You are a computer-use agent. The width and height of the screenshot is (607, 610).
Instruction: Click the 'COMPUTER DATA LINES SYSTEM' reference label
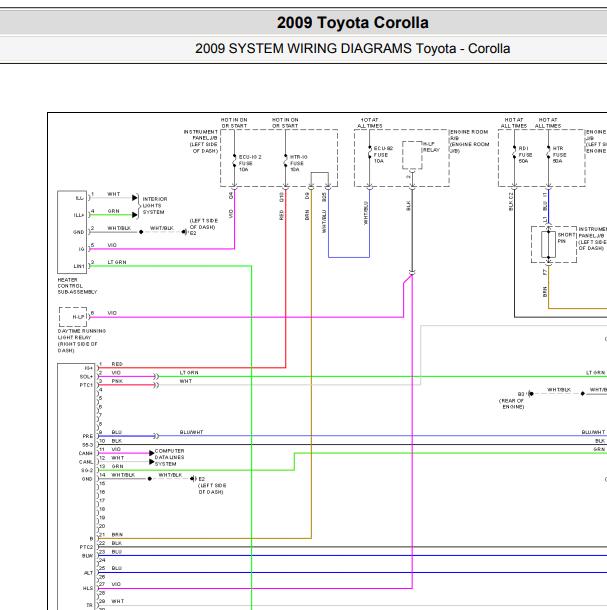(170, 458)
